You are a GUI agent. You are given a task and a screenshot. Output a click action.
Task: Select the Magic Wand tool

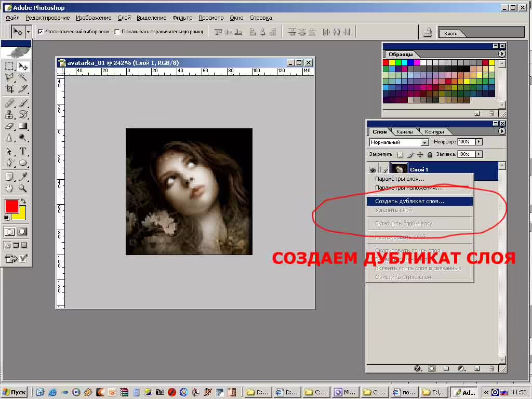23,77
